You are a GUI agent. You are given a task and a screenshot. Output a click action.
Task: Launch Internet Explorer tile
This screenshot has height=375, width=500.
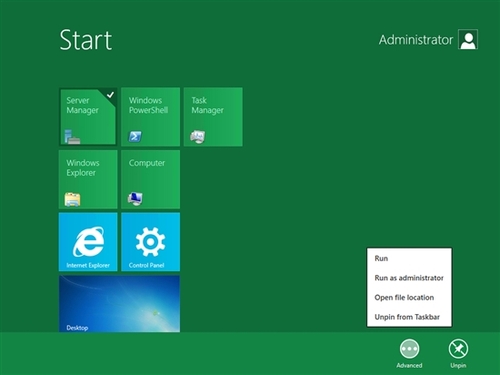[88, 242]
